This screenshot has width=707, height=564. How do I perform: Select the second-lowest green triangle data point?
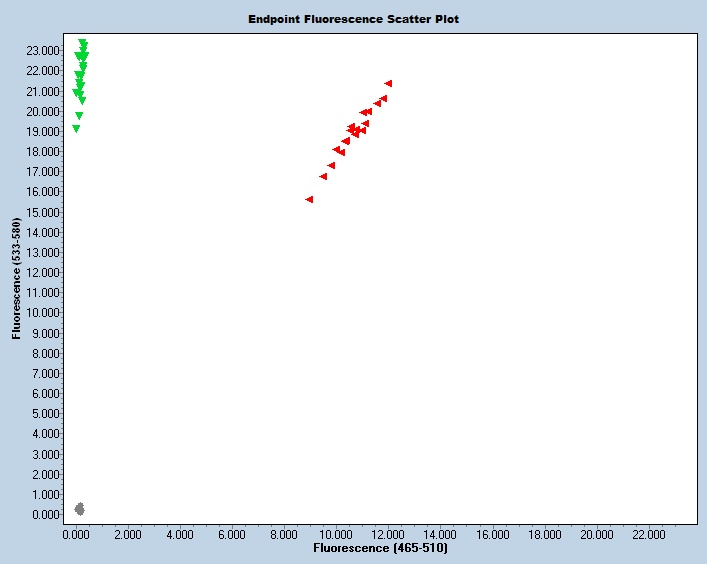[79, 116]
